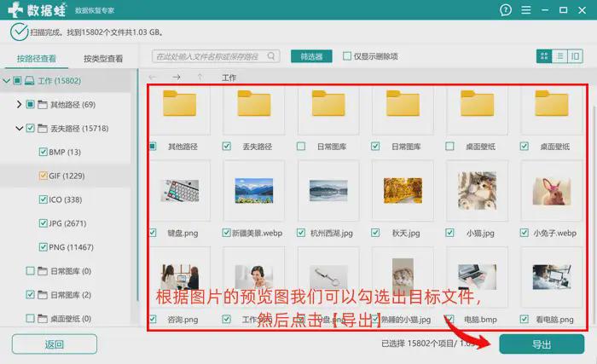The height and width of the screenshot is (364, 597).
Task: Navigate back with the left arrow
Action: (x=154, y=78)
